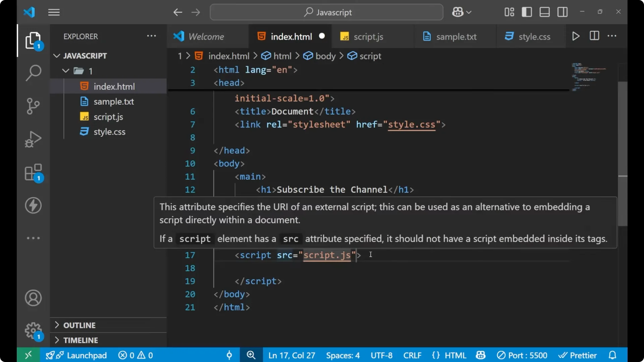Open Source Control view

tap(33, 106)
